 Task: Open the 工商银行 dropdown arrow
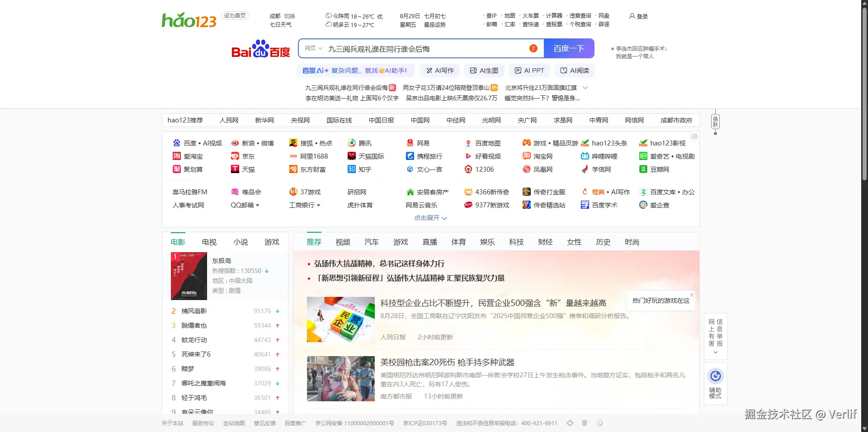click(318, 205)
